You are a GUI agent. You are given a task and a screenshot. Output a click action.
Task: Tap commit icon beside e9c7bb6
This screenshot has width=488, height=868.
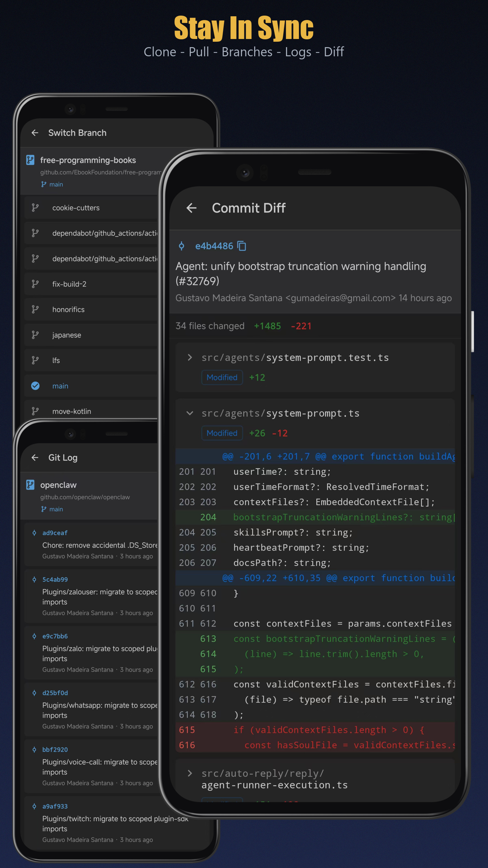pos(34,636)
